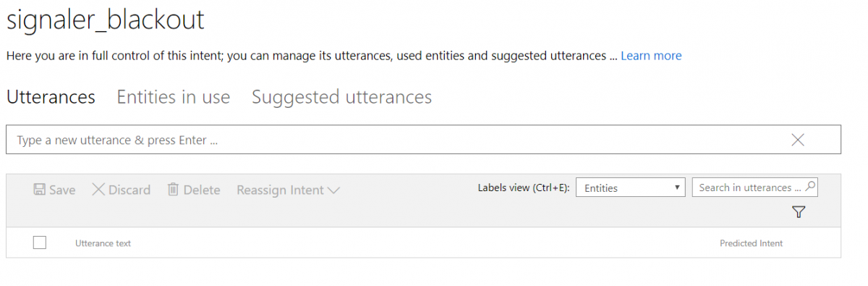Switch to the Utterances tab
The width and height of the screenshot is (868, 286).
pyautogui.click(x=51, y=97)
